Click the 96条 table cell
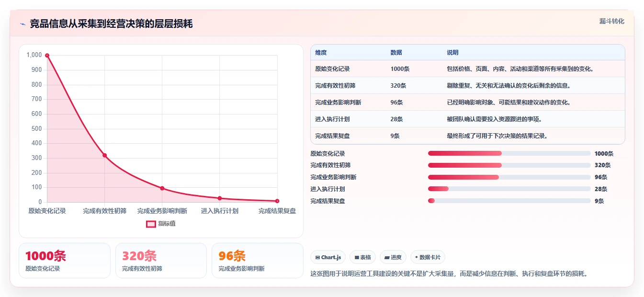Image resolution: width=644 pixels, height=297 pixels. pos(396,103)
